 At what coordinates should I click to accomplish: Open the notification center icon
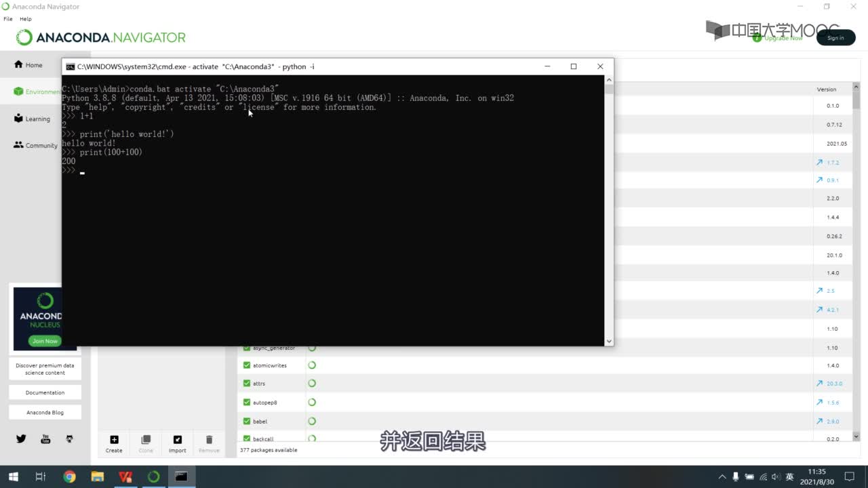click(x=849, y=476)
